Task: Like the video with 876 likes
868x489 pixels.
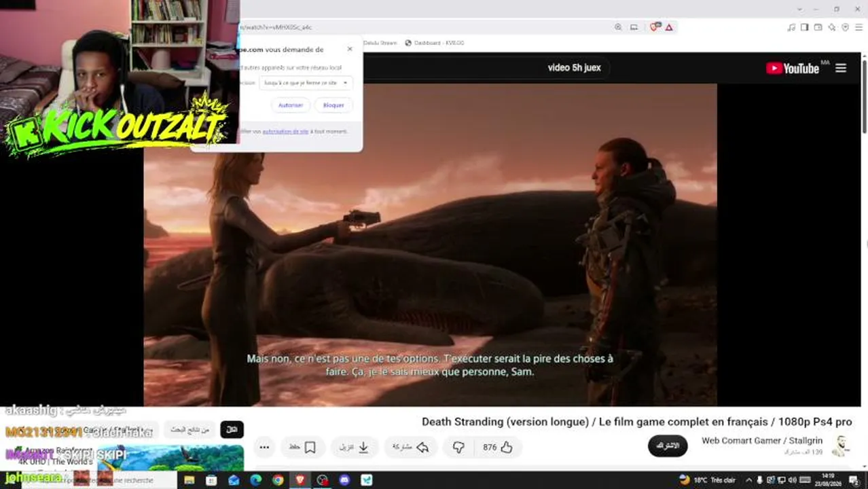Action: tap(498, 447)
